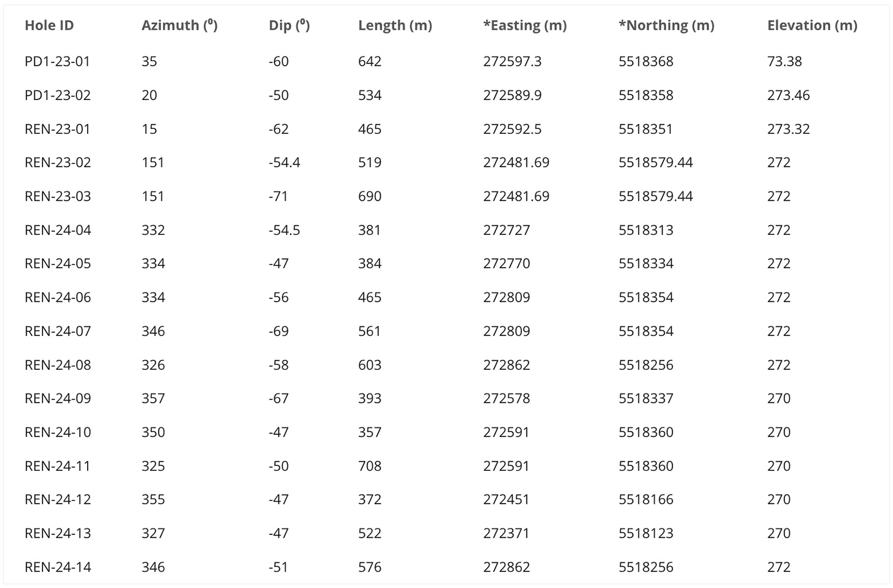Image resolution: width=893 pixels, height=588 pixels.
Task: Click elevation value 73.38
Action: tap(784, 61)
